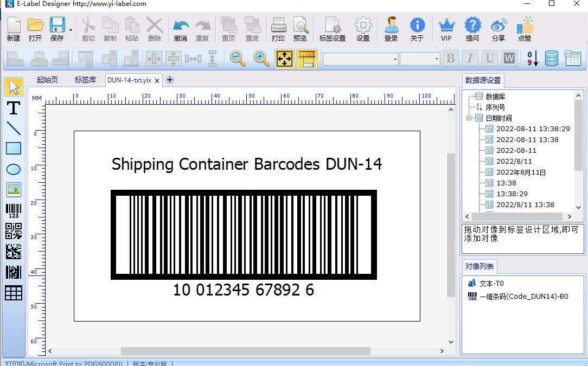Create a new label with 新建

[14, 29]
